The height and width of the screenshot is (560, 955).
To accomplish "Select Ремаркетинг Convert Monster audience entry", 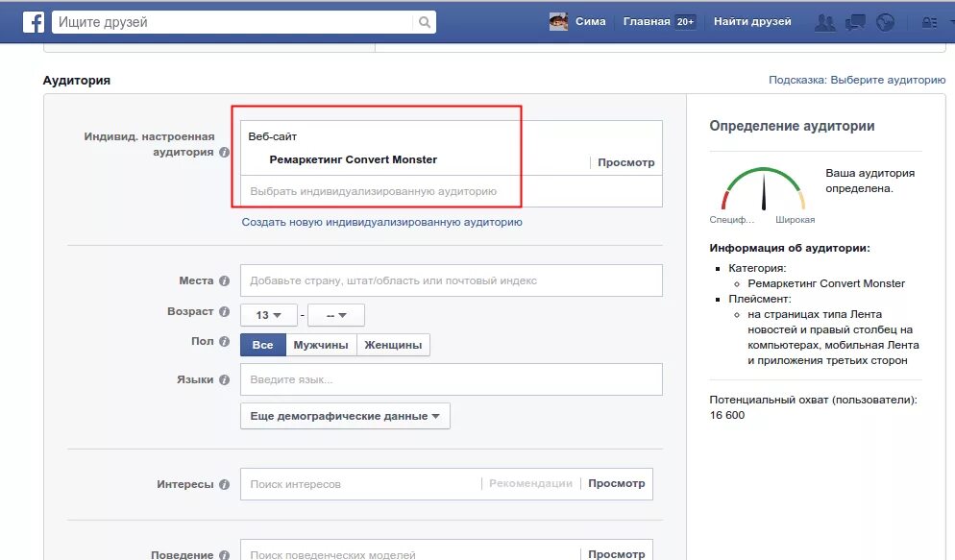I will pyautogui.click(x=354, y=159).
